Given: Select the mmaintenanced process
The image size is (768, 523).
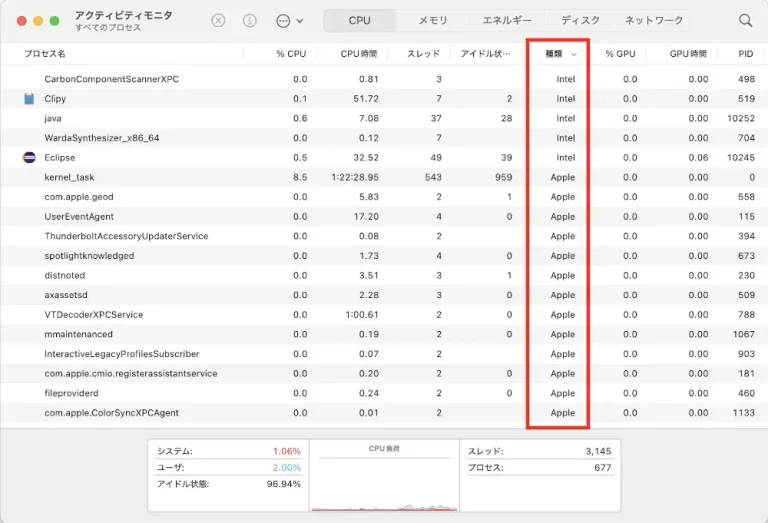Looking at the screenshot, I should 78,334.
